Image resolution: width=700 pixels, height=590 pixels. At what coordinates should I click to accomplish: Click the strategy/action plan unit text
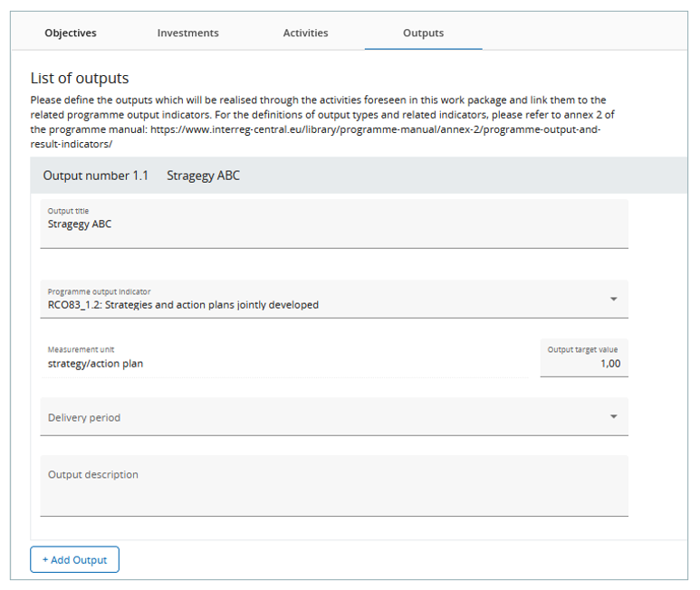tap(95, 364)
